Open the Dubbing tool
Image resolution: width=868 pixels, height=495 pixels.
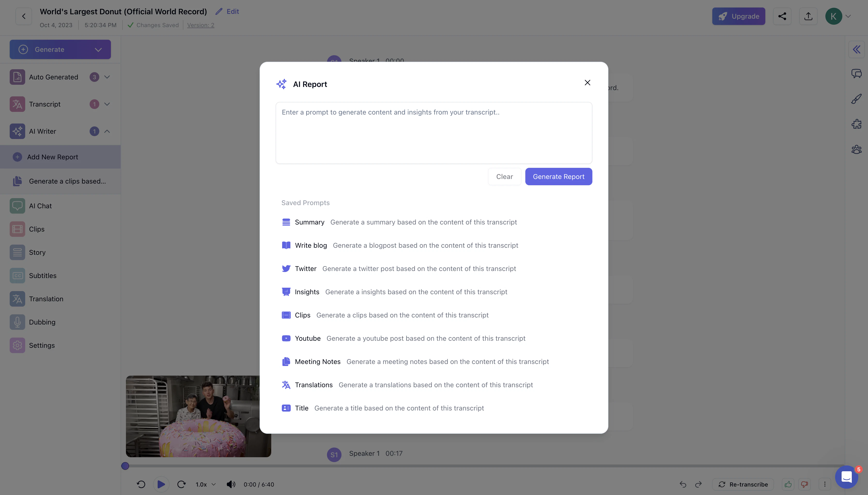coord(42,322)
